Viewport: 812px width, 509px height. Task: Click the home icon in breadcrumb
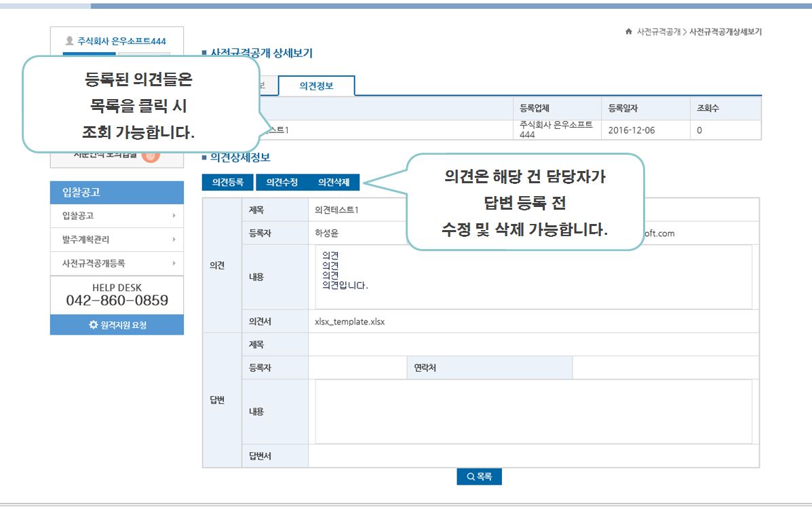(628, 32)
